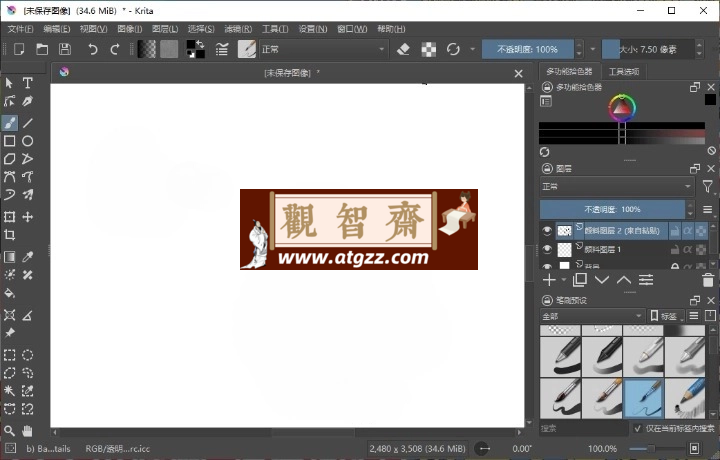Switch to the 工具选项 tab

[624, 72]
